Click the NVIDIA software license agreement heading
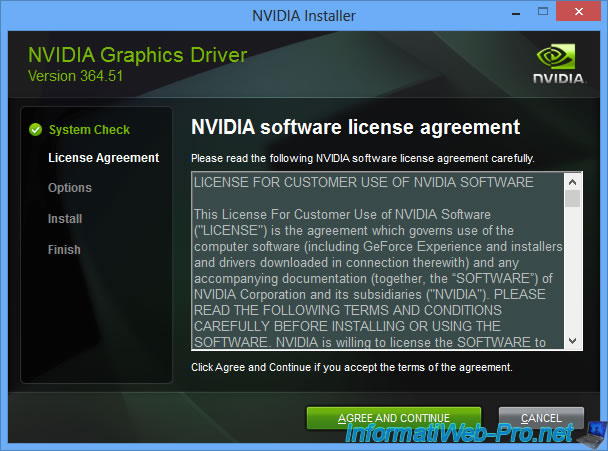Image resolution: width=608 pixels, height=451 pixels. (x=355, y=127)
